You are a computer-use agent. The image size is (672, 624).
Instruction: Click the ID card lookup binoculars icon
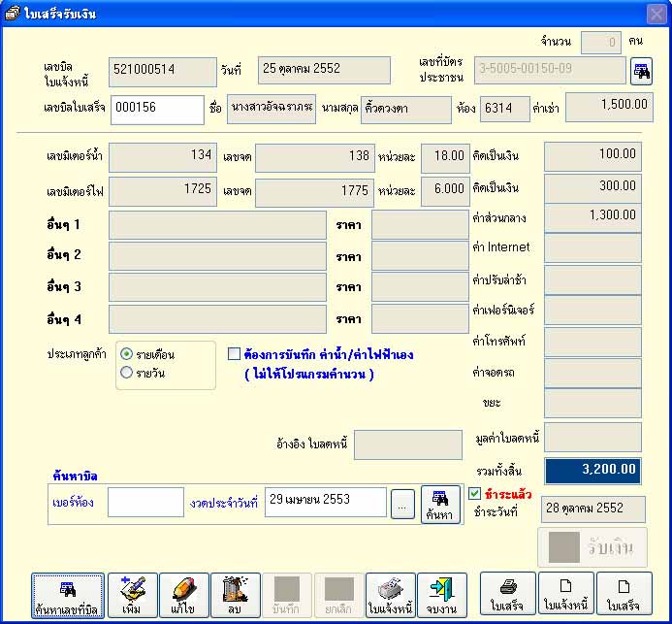coord(642,71)
